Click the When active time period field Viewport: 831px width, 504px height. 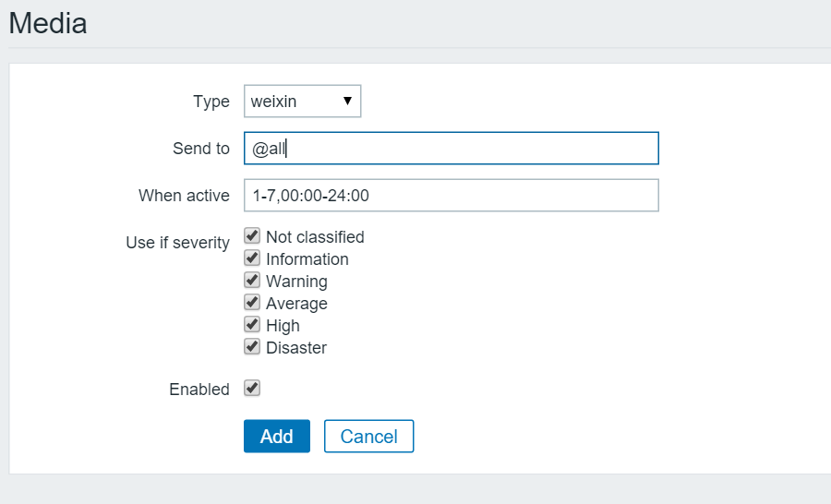[x=451, y=196]
